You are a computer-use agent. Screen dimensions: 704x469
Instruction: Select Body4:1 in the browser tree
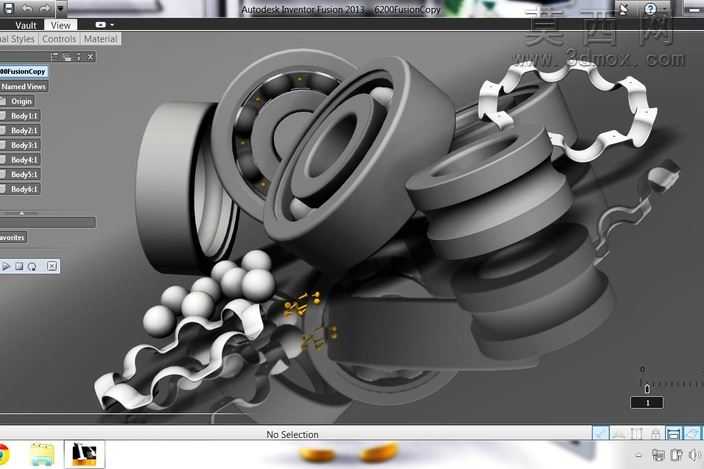click(x=24, y=160)
